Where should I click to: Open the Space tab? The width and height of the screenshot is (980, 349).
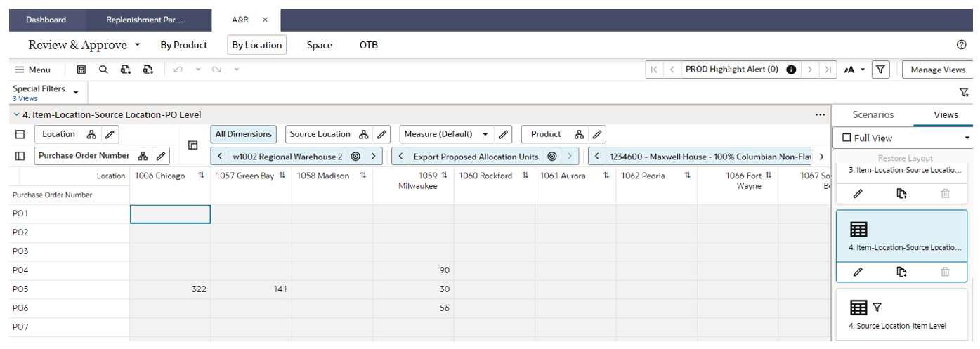pyautogui.click(x=320, y=45)
